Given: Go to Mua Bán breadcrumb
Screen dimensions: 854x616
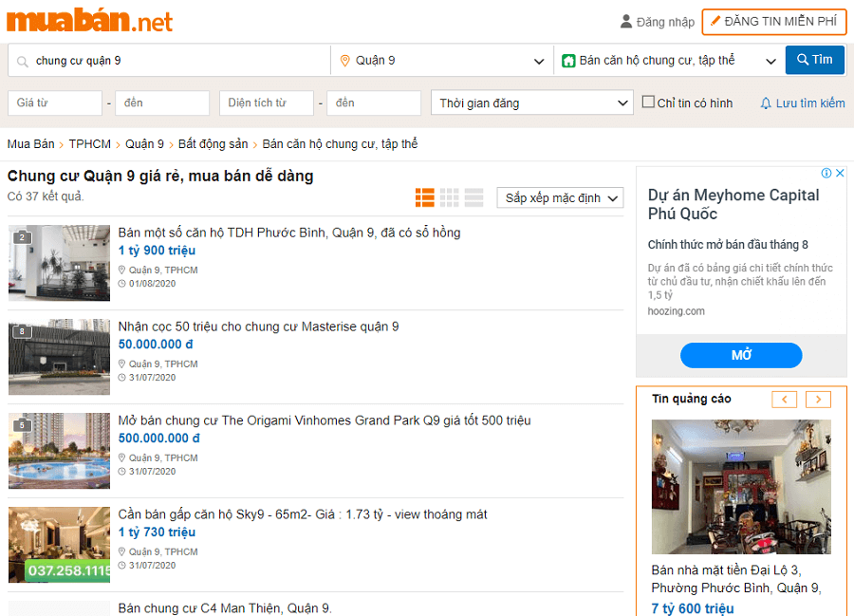Looking at the screenshot, I should pyautogui.click(x=31, y=144).
